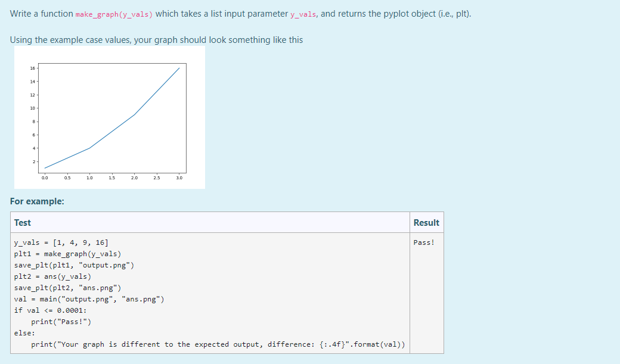This screenshot has height=364, width=620.
Task: Click the Pass! result text
Action: pyautogui.click(x=424, y=242)
